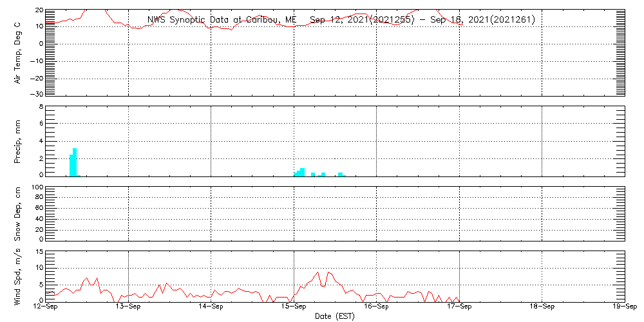Click the tallest precipitation bar just after 15-Sep
Viewport: 644px width, 322px height.
coord(302,172)
